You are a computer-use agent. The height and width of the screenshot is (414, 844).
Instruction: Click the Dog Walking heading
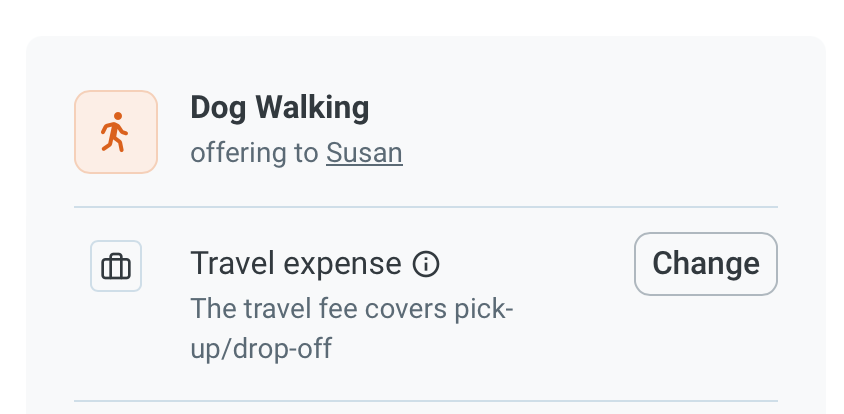[280, 107]
